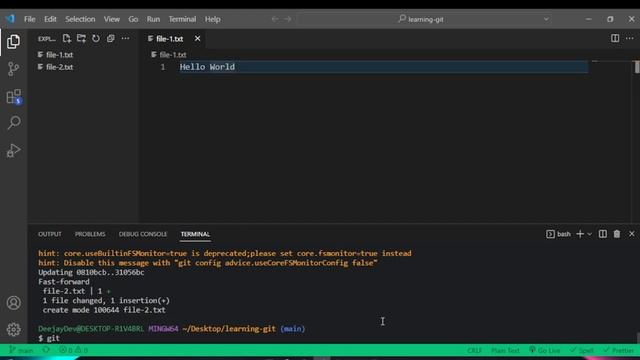
Task: Synchronize changes from status bar
Action: click(x=46, y=350)
